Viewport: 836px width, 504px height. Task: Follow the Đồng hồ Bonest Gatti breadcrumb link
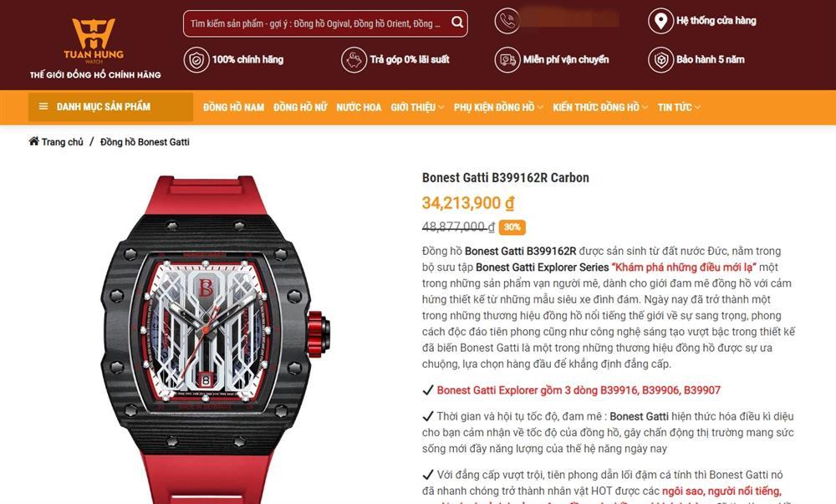tap(145, 142)
